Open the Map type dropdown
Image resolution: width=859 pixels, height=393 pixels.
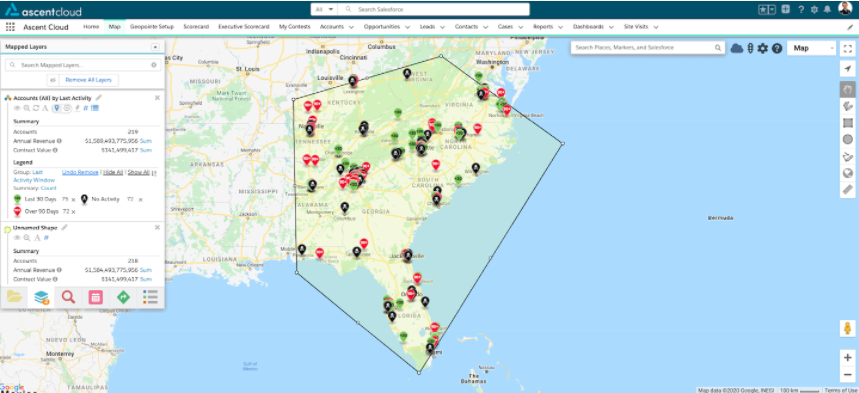pos(811,48)
